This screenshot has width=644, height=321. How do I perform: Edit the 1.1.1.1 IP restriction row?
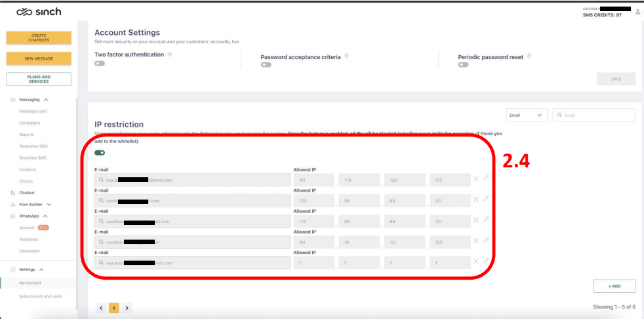coord(486,262)
